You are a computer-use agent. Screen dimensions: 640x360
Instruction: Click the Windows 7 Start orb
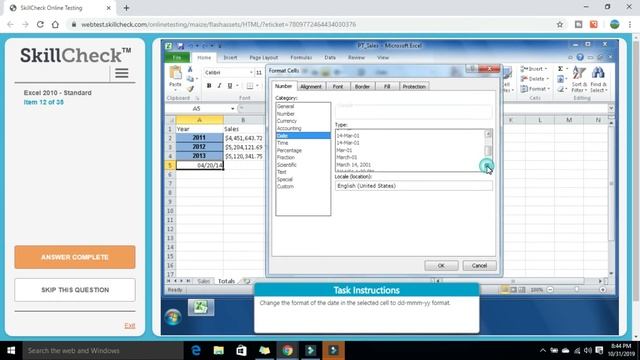pyautogui.click(x=173, y=317)
